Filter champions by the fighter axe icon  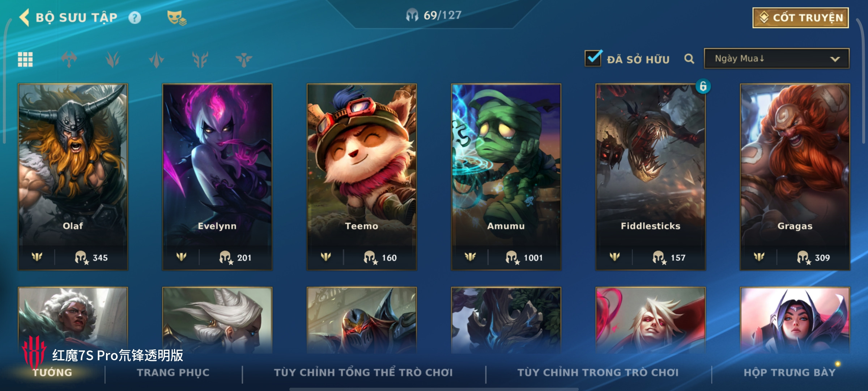69,59
